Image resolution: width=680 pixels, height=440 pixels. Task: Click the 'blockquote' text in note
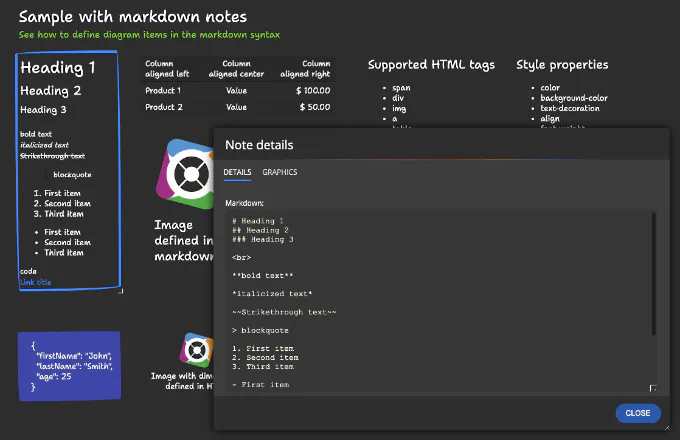(x=72, y=175)
